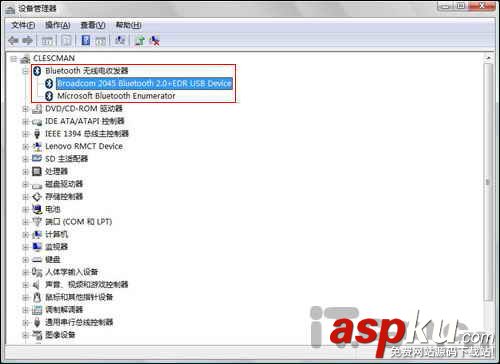Viewport: 500px width, 364px height.
Task: Click the Forward arrow toolbar icon
Action: [x=27, y=41]
